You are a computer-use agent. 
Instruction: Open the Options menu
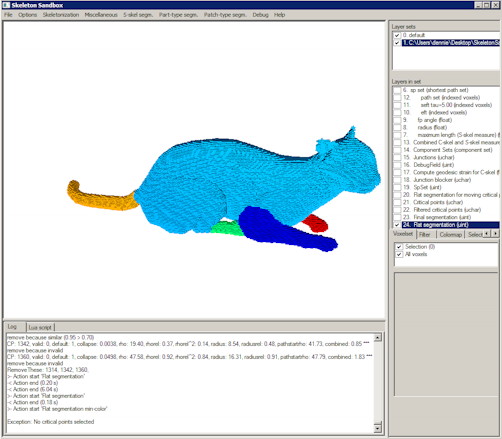click(x=28, y=15)
